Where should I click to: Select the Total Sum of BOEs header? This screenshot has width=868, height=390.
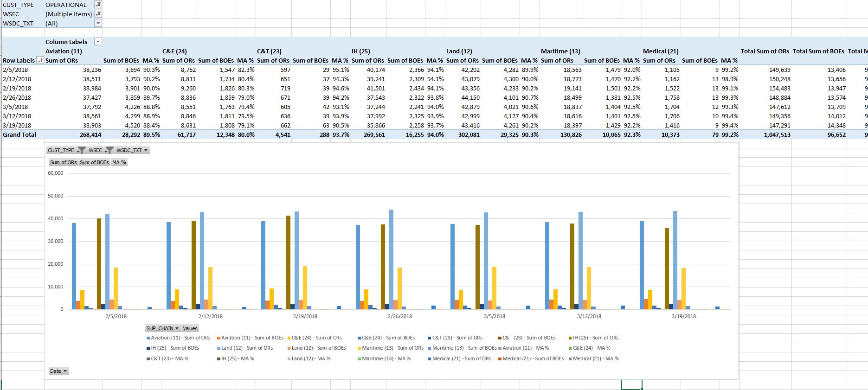818,51
